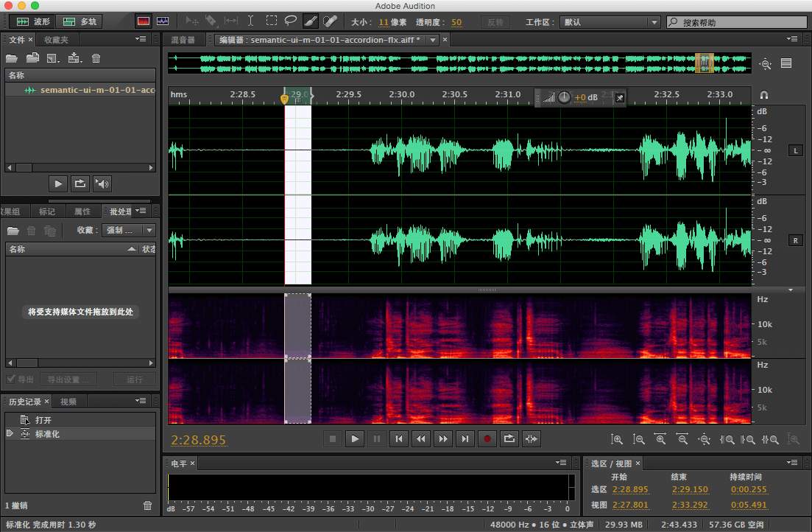The width and height of the screenshot is (812, 532).
Task: Pin the HUD gain control
Action: pos(619,97)
